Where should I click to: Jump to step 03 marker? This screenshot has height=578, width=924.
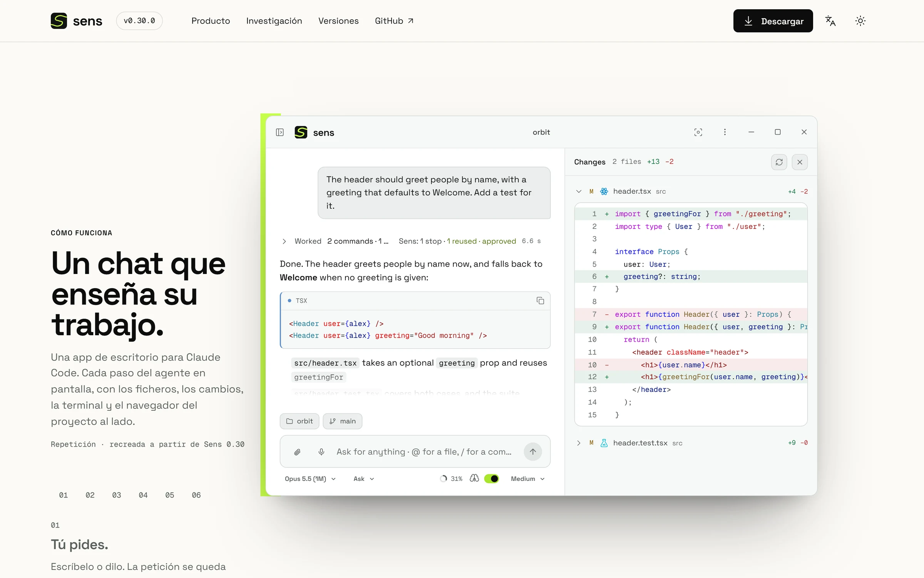tap(117, 495)
